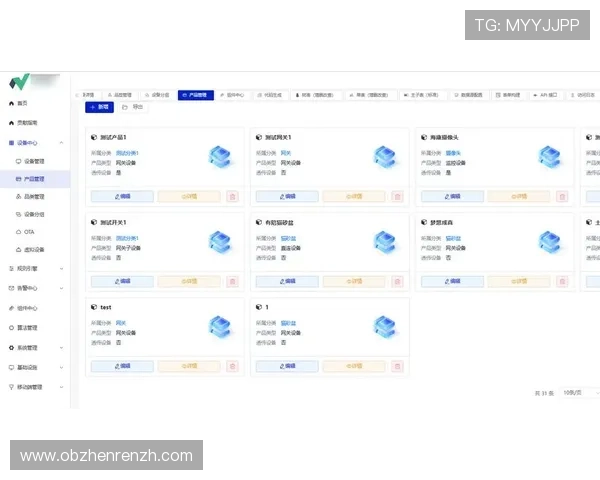The height and width of the screenshot is (480, 600).
Task: Open details of 海康摄像头 product
Action: 519,196
